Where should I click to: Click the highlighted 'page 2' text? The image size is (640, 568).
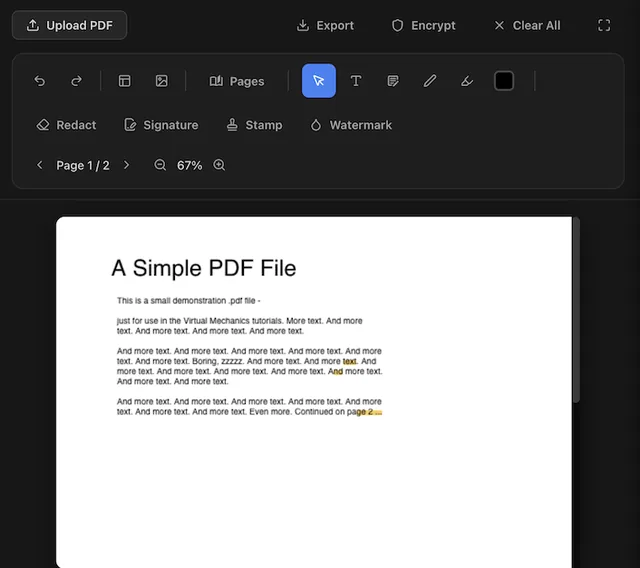click(364, 412)
